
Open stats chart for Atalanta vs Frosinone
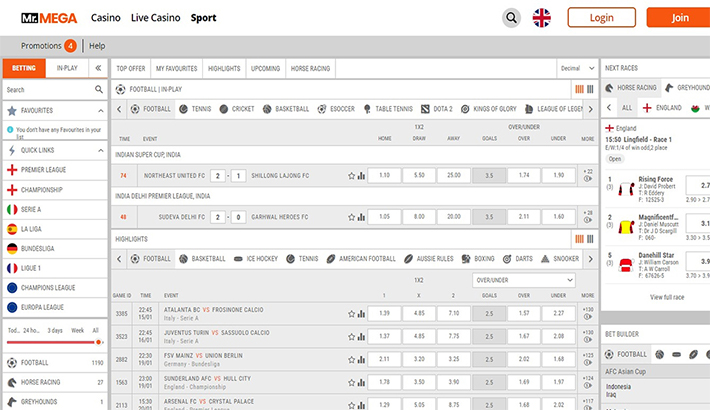361,314
